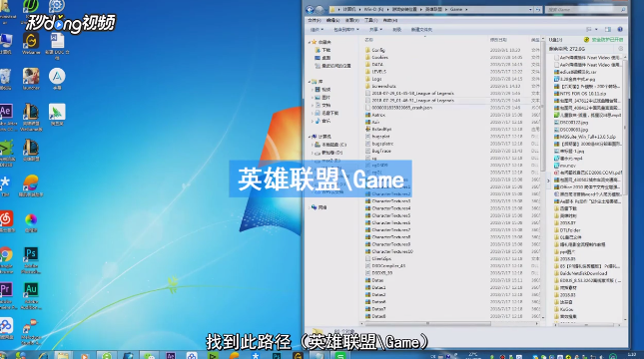Click the 新建文件夹 new folder button

[x=421, y=30]
